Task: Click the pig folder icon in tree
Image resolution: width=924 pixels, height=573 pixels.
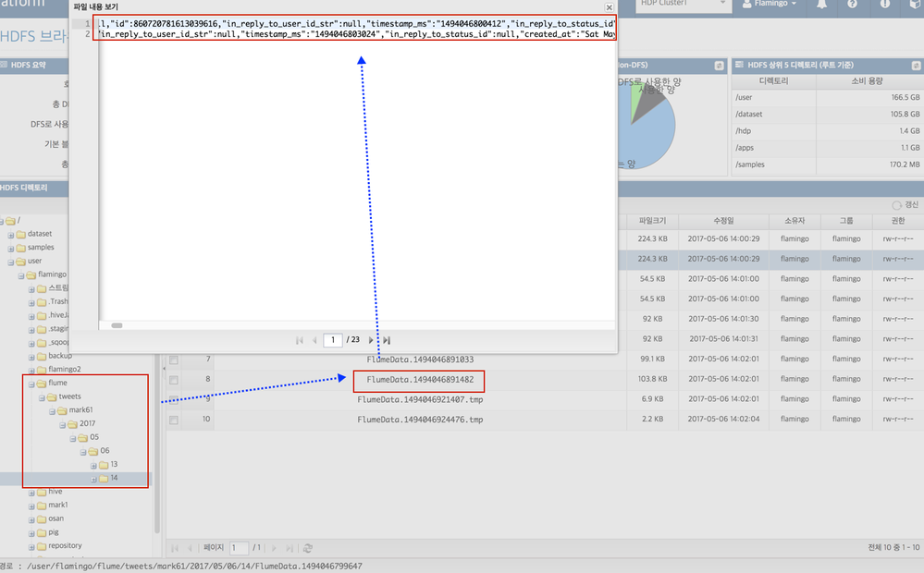Action: pos(42,531)
